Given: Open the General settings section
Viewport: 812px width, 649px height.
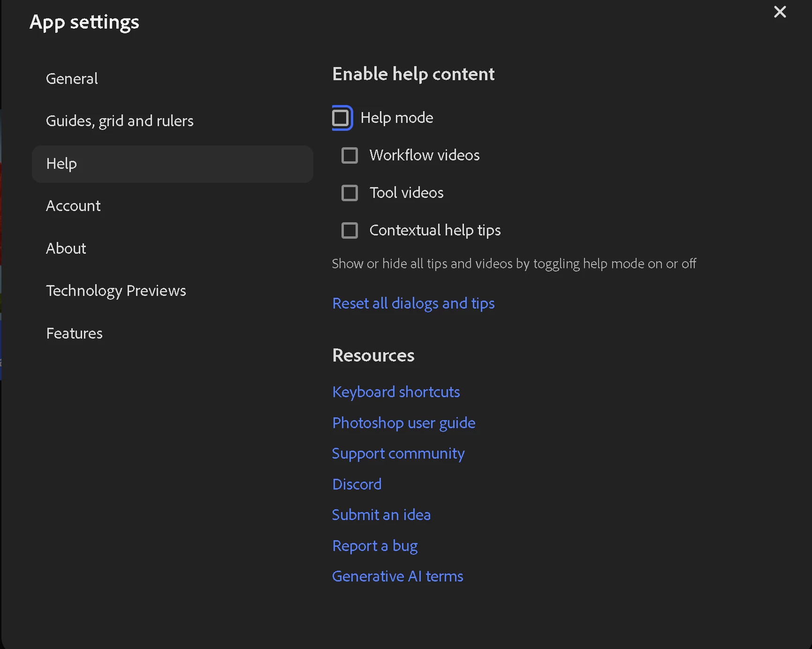Looking at the screenshot, I should (72, 79).
